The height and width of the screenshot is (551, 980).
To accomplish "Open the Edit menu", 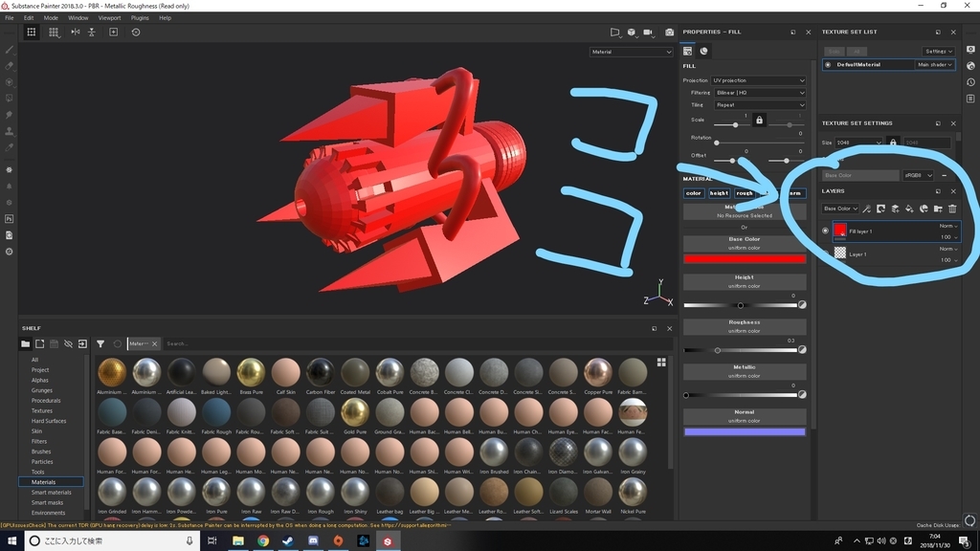I will (x=29, y=17).
